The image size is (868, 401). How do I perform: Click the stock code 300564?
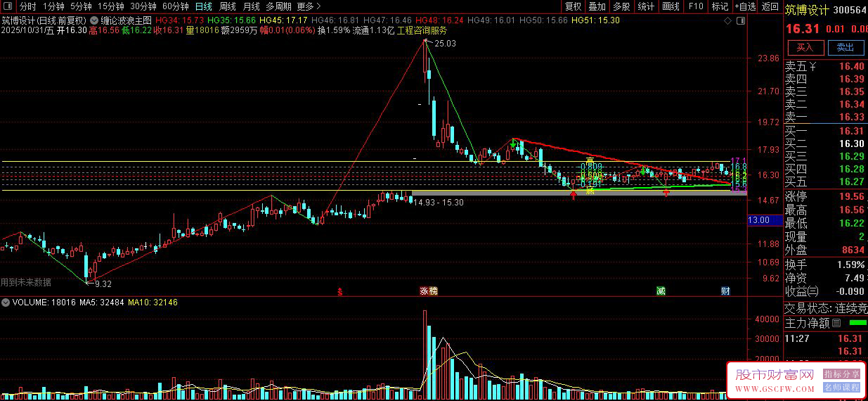[850, 10]
